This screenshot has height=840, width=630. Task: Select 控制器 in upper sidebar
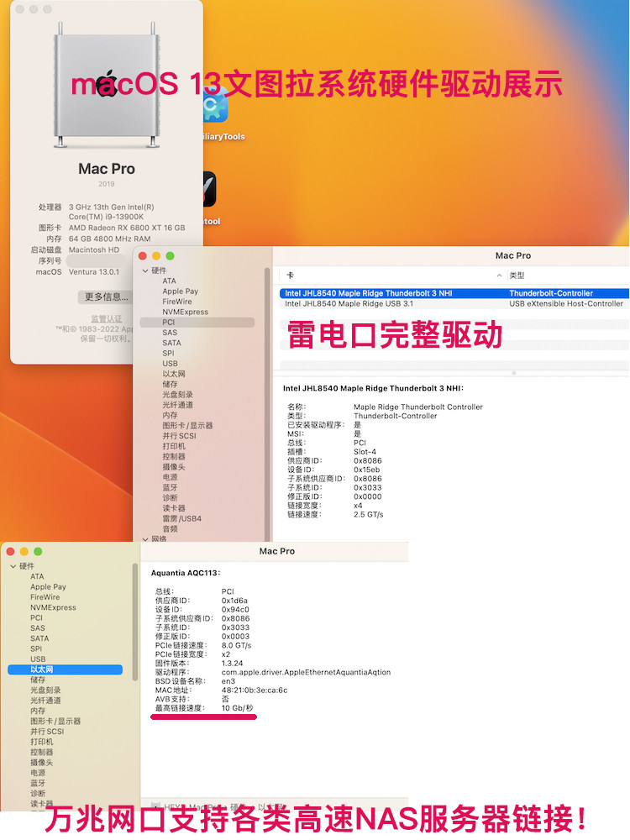pos(174,456)
